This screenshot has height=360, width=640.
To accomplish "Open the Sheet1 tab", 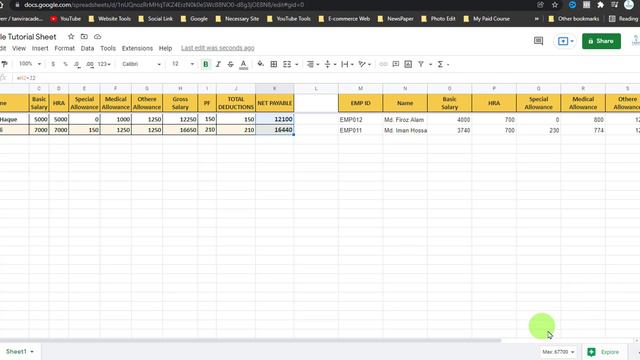I will [x=19, y=351].
